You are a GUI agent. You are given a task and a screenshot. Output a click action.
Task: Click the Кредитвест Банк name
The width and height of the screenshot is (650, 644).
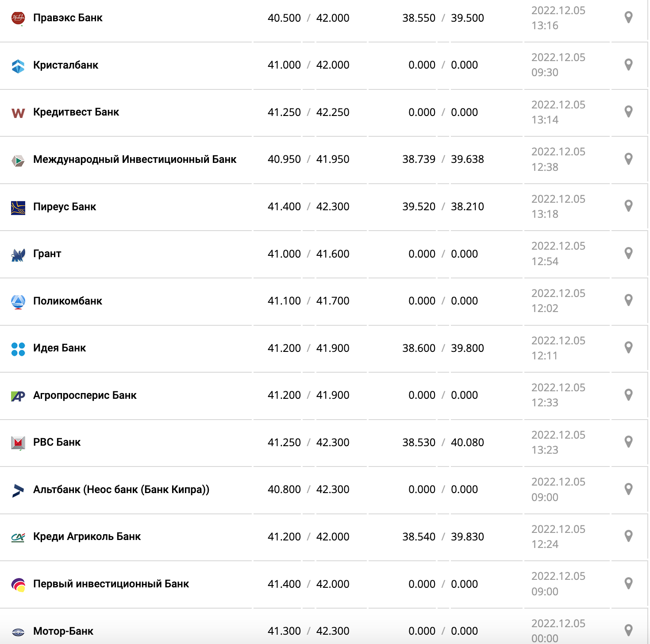click(76, 112)
